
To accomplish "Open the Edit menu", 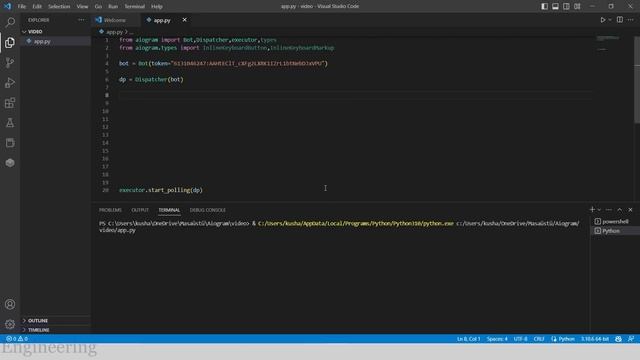I will [37, 7].
